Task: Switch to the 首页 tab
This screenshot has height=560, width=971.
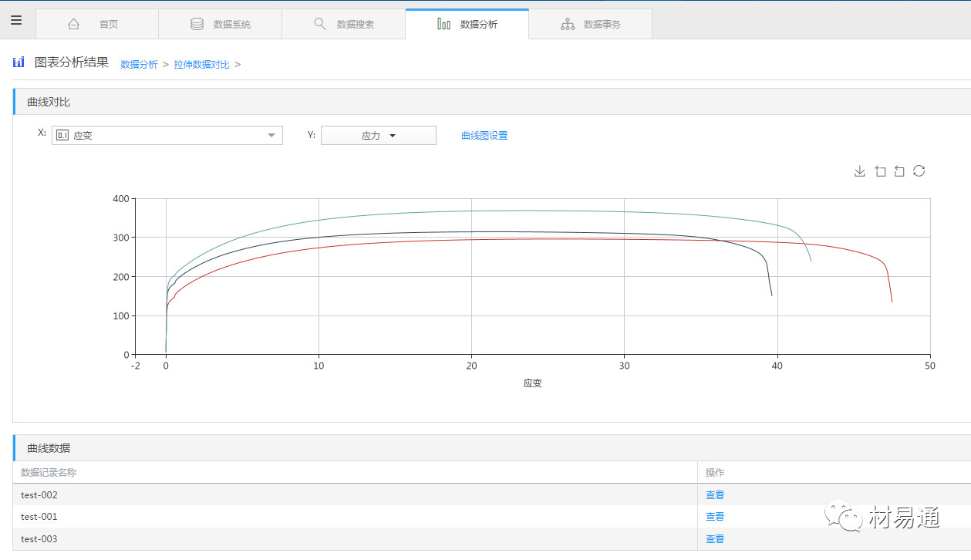Action: [96, 25]
